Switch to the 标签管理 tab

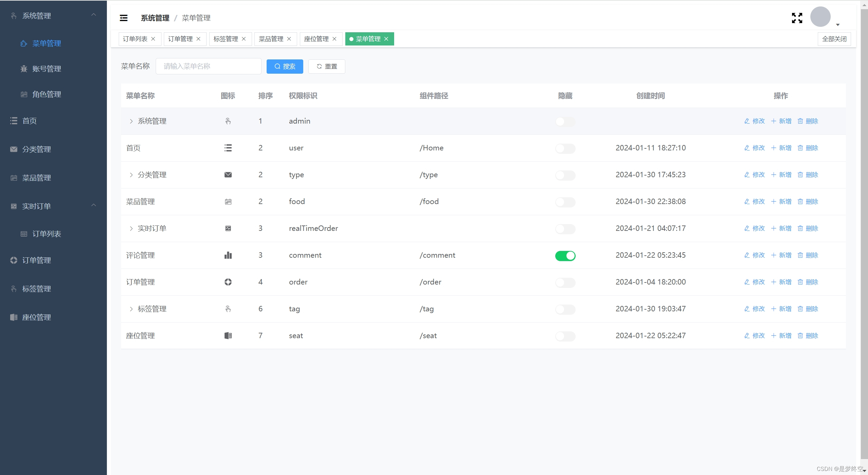click(x=226, y=39)
